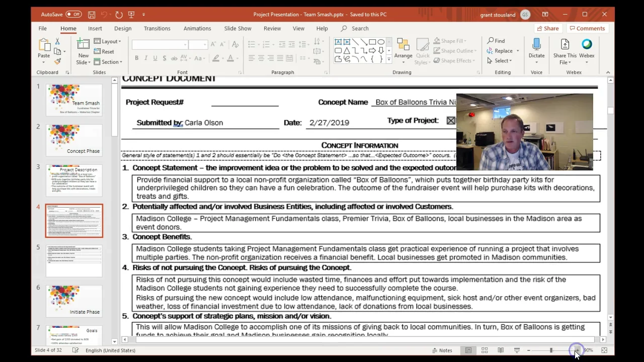644x362 pixels.
Task: Start Slide Show from status bar
Action: (517, 350)
